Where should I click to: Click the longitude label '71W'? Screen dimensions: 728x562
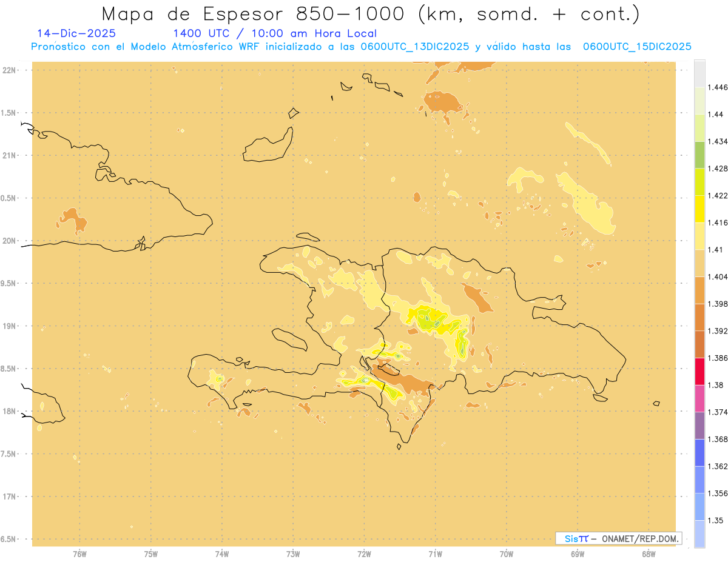[x=435, y=554]
